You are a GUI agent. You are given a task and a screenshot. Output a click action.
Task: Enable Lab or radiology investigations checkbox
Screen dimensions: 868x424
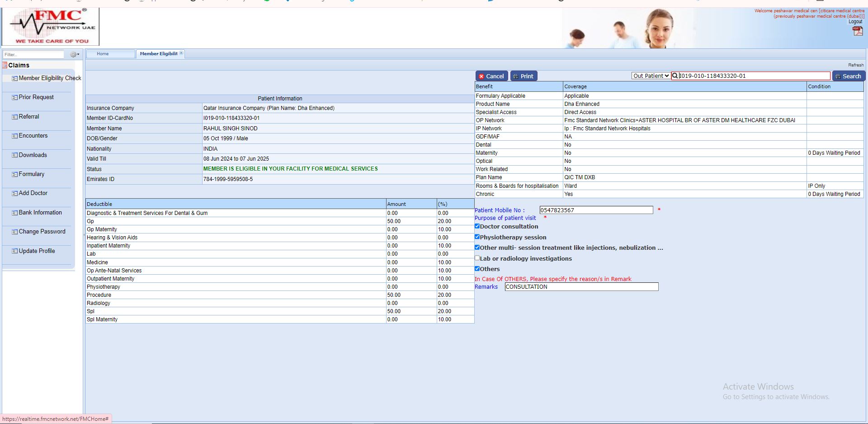point(477,258)
